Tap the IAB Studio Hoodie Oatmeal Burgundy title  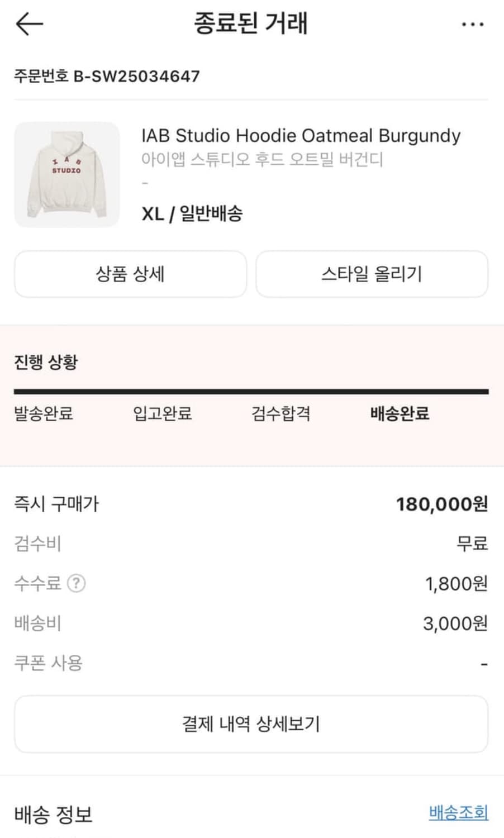(x=301, y=135)
